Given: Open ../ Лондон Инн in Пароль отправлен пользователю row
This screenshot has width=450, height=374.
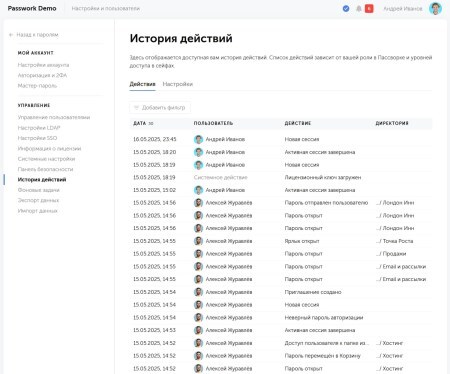Looking at the screenshot, I should (395, 203).
